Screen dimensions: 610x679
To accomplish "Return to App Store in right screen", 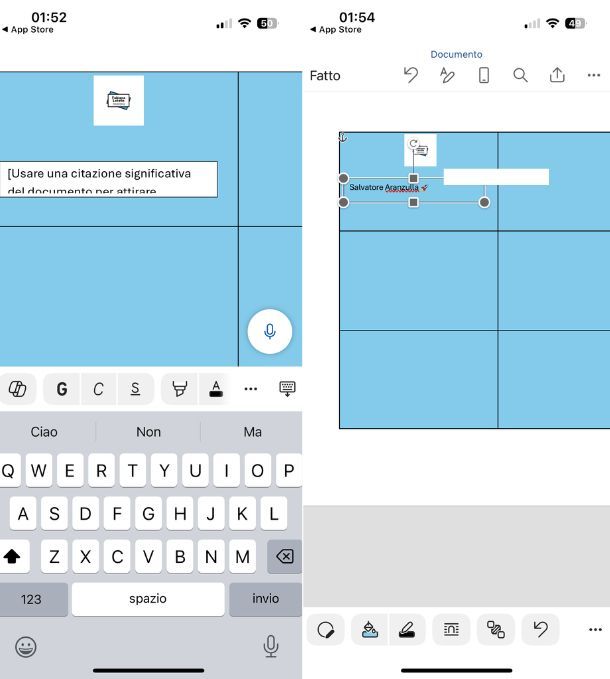I will click(336, 29).
